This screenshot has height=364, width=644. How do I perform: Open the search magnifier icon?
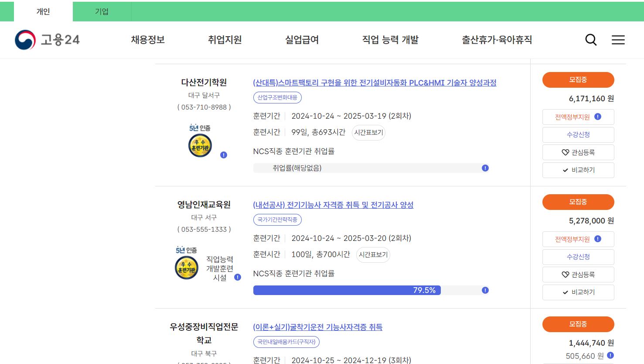(x=591, y=40)
